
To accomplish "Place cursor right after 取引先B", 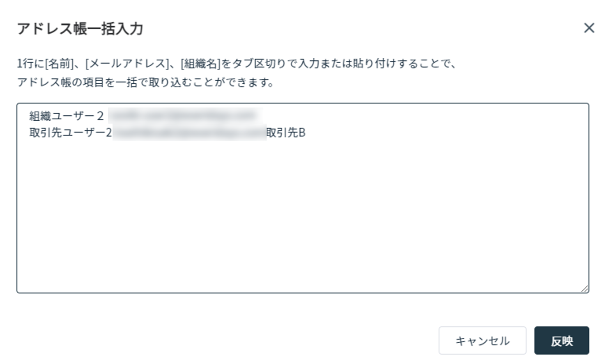I will point(306,133).
